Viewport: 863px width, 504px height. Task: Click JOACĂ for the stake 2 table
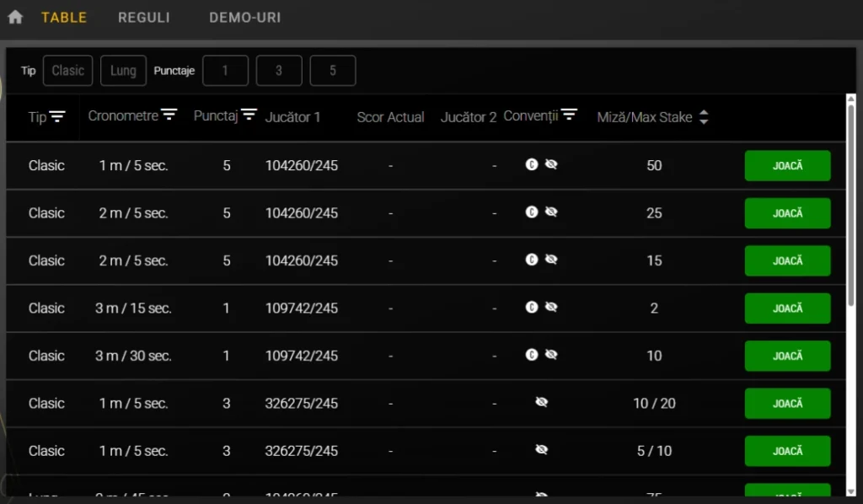[x=788, y=308]
